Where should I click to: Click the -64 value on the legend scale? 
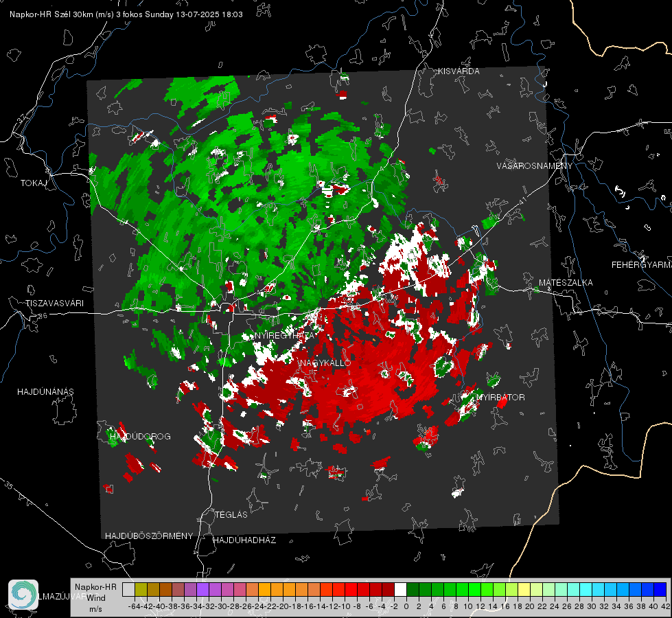coord(134,606)
